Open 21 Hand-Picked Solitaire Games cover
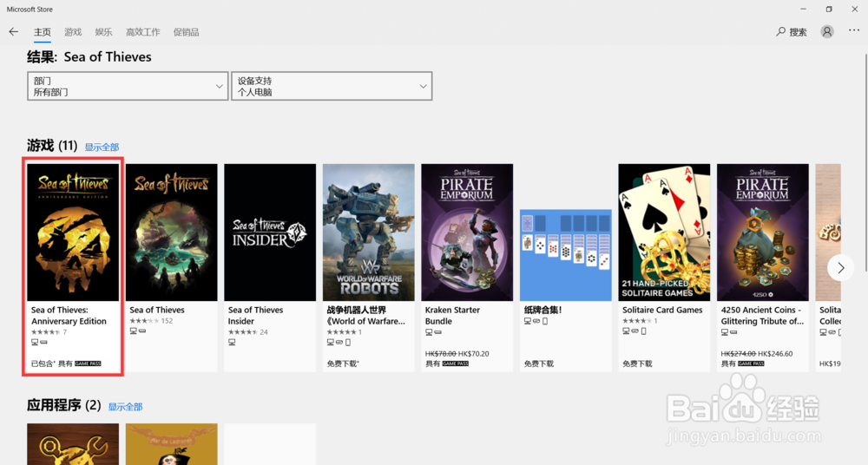 [664, 232]
